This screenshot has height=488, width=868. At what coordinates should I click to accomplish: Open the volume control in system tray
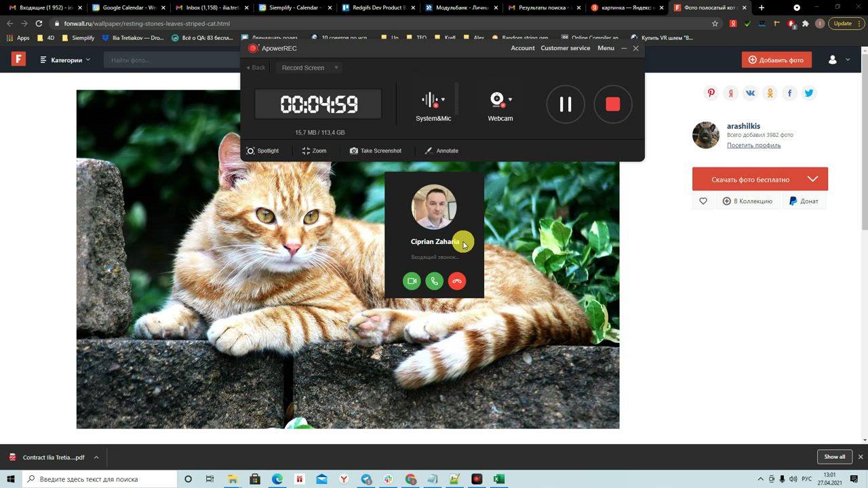pyautogui.click(x=793, y=479)
